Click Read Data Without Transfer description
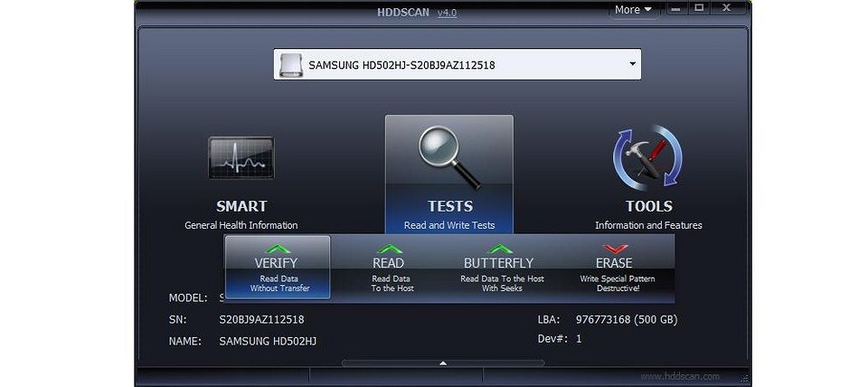868x387 pixels. click(x=279, y=283)
